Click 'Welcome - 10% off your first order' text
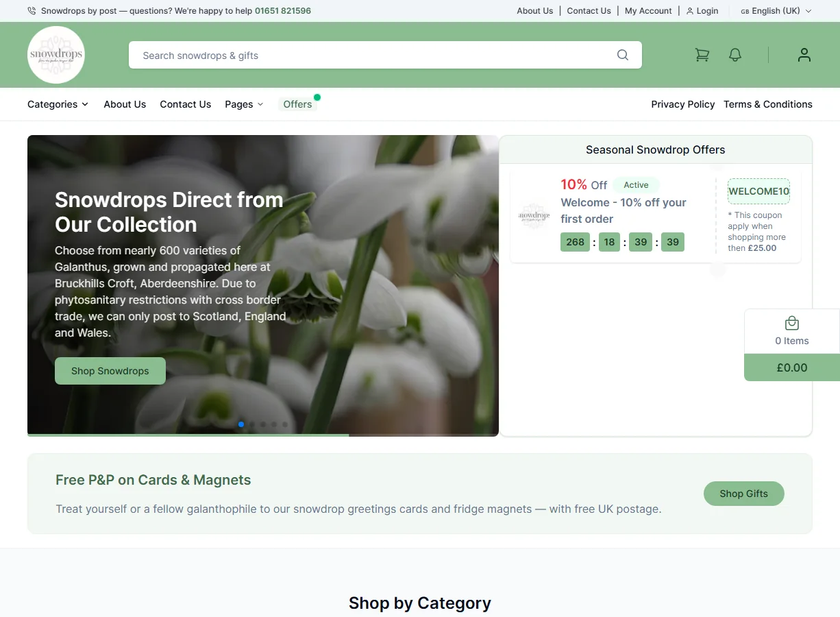Image resolution: width=840 pixels, height=617 pixels. pos(623,210)
